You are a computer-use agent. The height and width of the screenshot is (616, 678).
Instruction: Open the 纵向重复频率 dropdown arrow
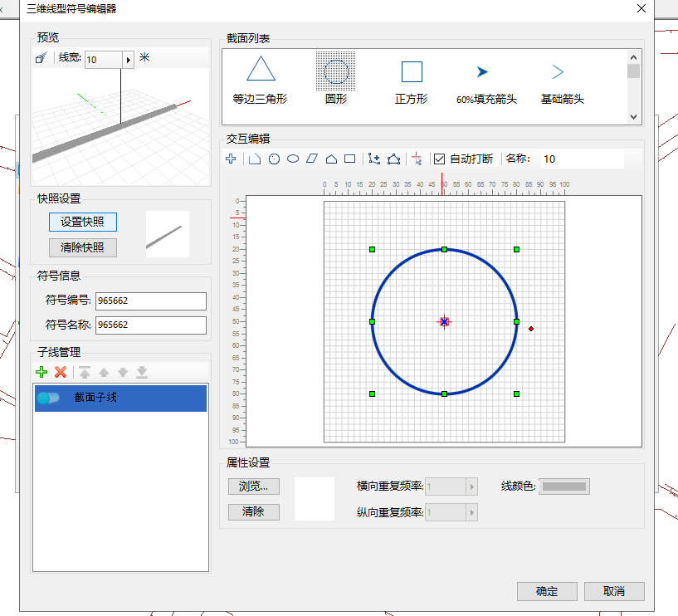(x=471, y=512)
